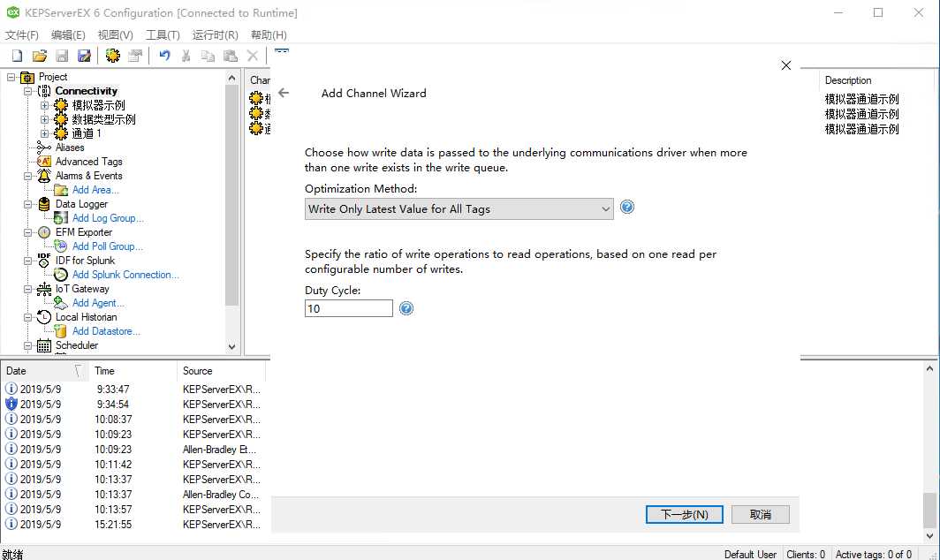This screenshot has height=560, width=940.
Task: Click the wizard back arrow
Action: (284, 93)
